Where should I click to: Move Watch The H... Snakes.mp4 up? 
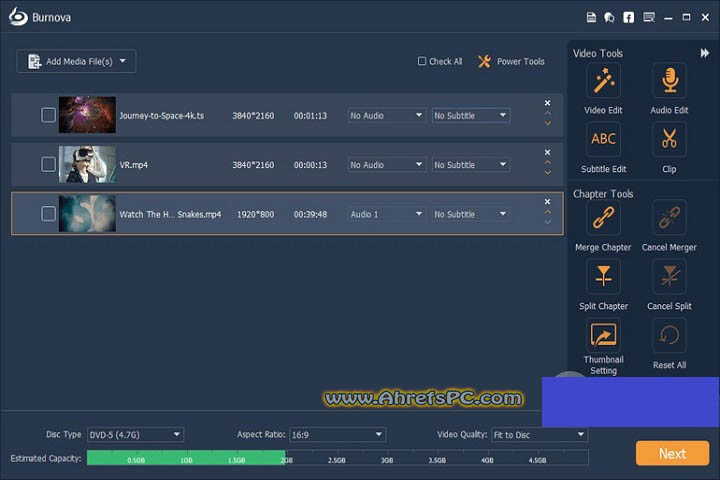pos(547,212)
